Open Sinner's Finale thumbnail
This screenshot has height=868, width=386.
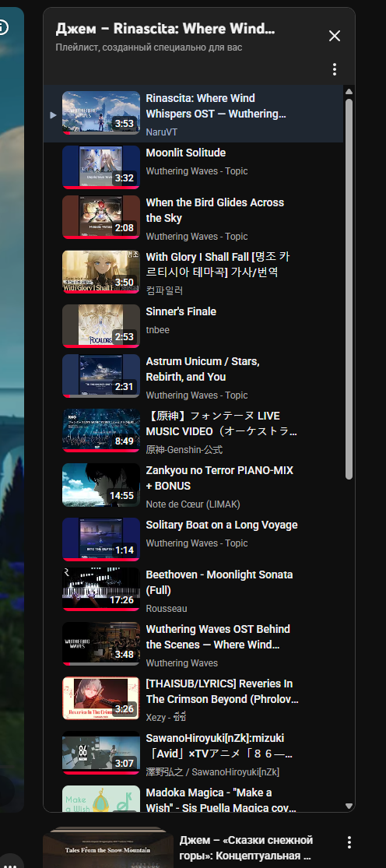pos(100,326)
